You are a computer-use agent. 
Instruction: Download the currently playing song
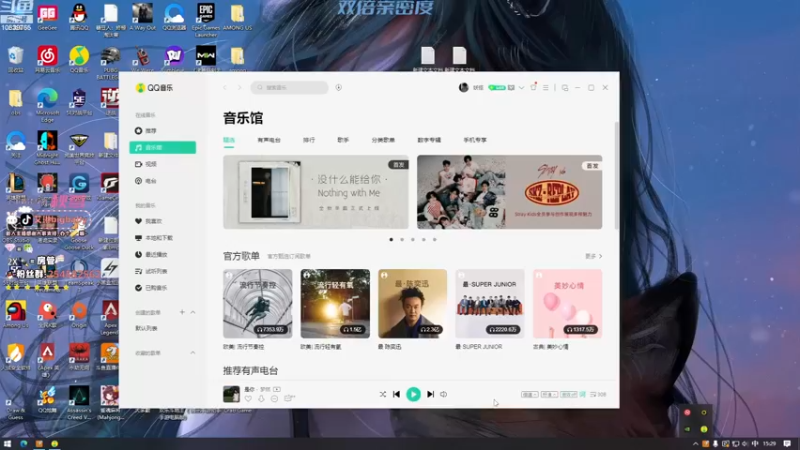pyautogui.click(x=261, y=398)
